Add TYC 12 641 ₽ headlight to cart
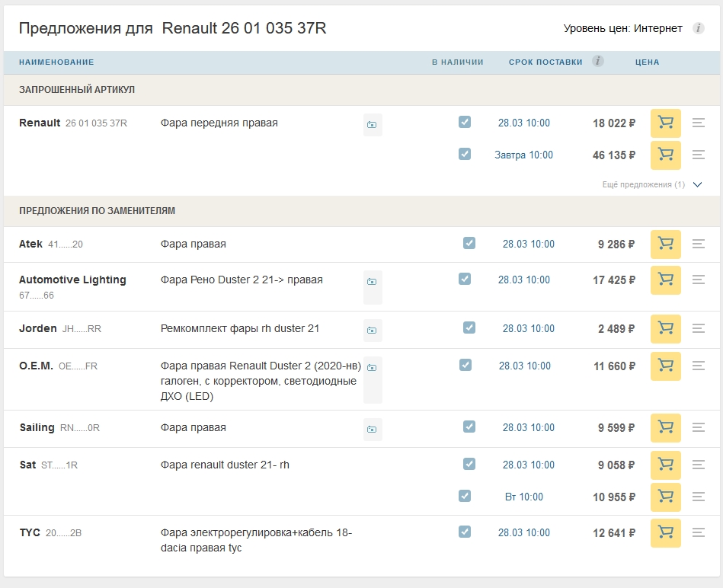723x588 pixels. (x=665, y=532)
